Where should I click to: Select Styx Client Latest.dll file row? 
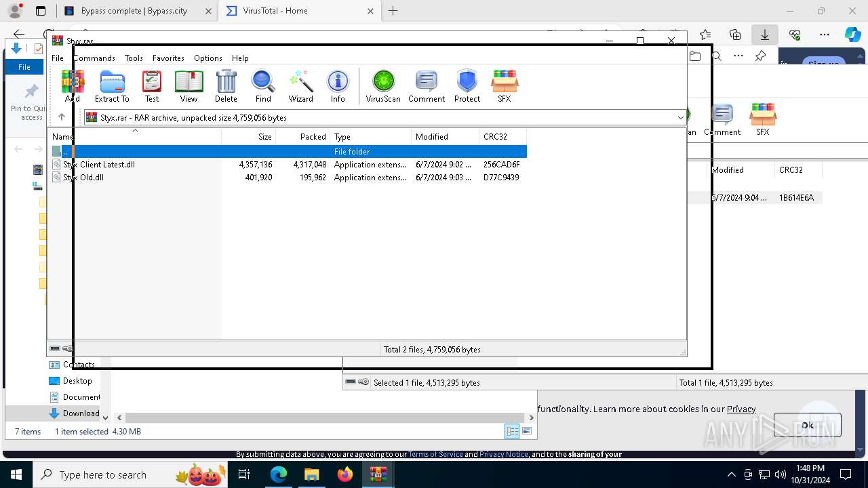pos(288,165)
